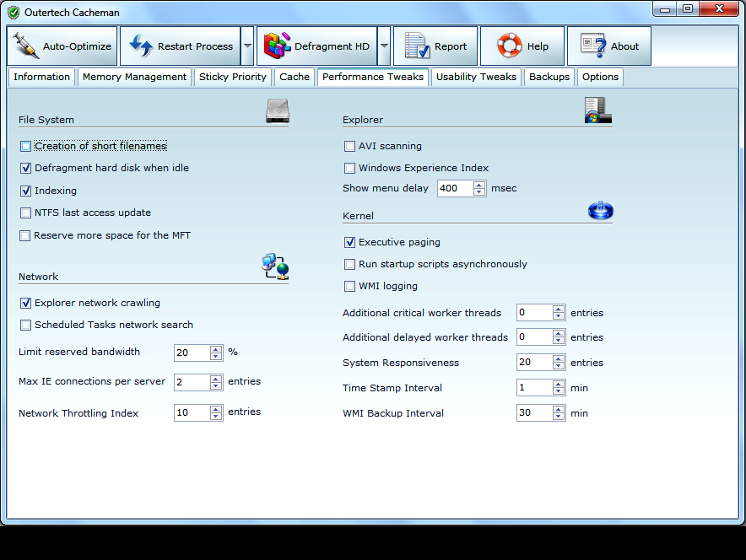
Task: Increase Additional delayed worker threads
Action: 559,334
